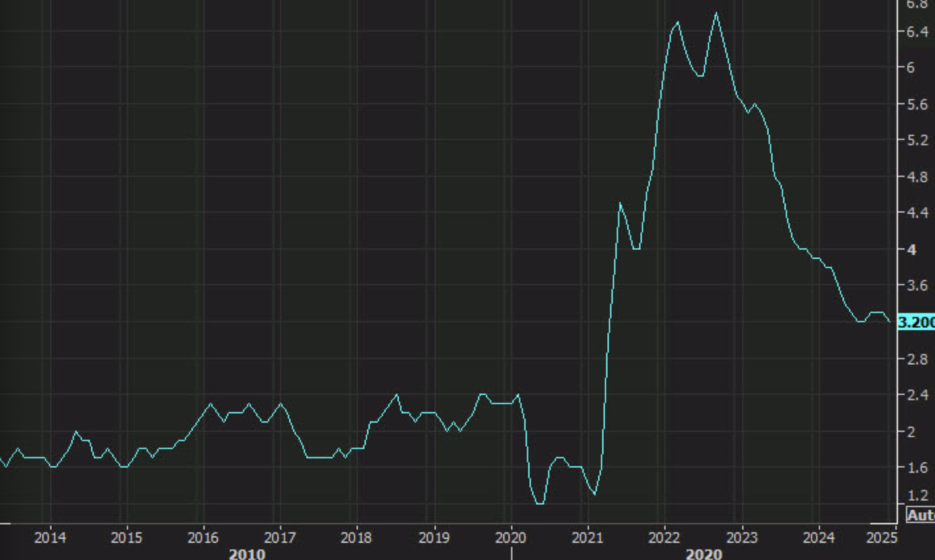Click the 4.8 y-axis value

(x=917, y=177)
